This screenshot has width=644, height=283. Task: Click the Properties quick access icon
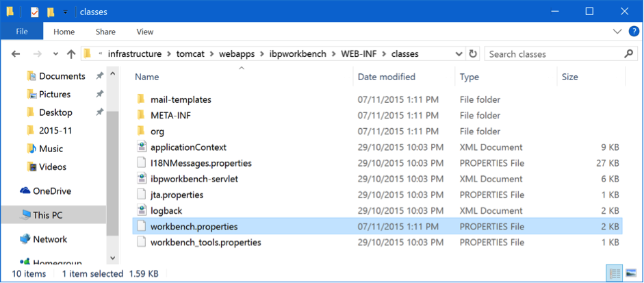34,12
